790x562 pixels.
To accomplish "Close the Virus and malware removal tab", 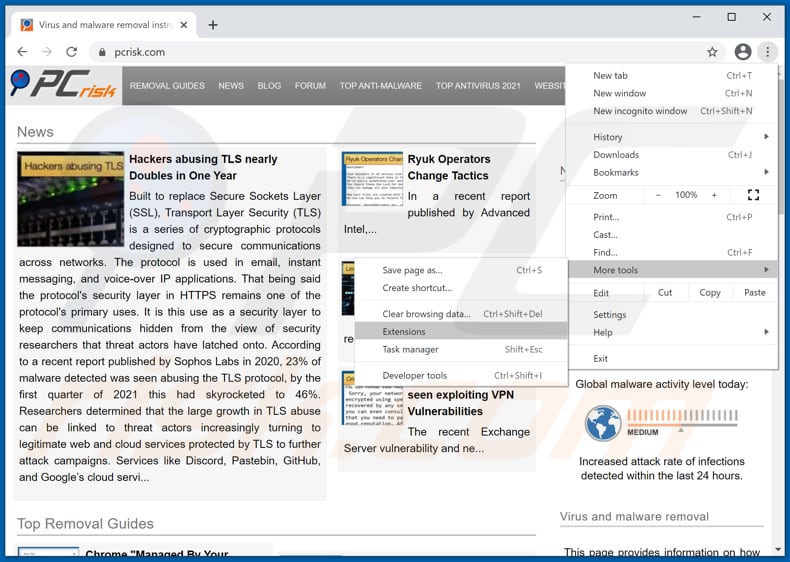I will tap(185, 25).
